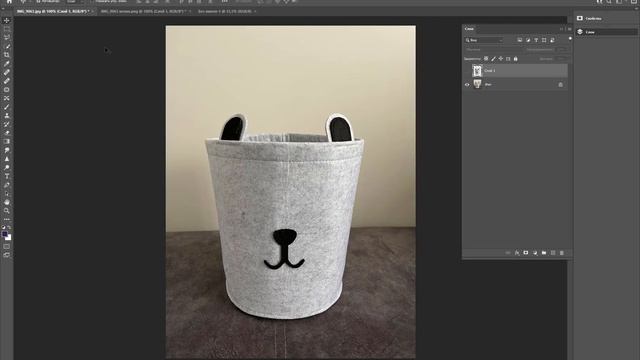This screenshot has width=640, height=360.
Task: Select the History Brush tool
Action: click(x=7, y=124)
